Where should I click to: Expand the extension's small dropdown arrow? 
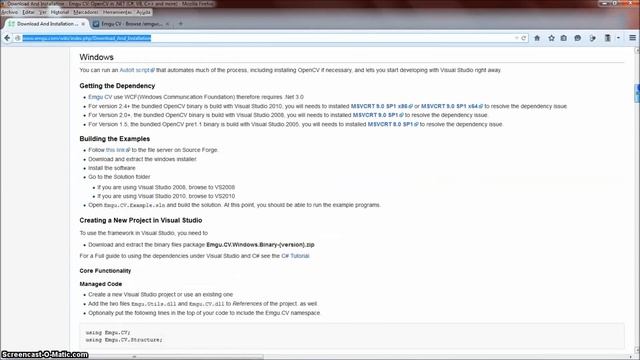tap(618, 38)
